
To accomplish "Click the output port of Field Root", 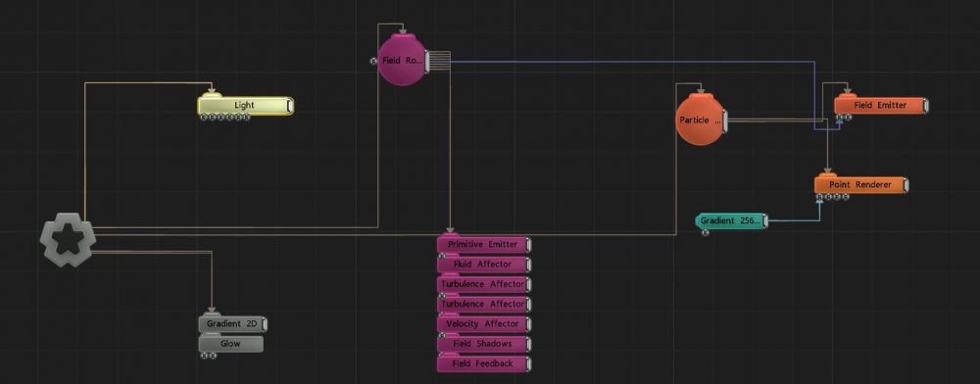I will coord(427,61).
